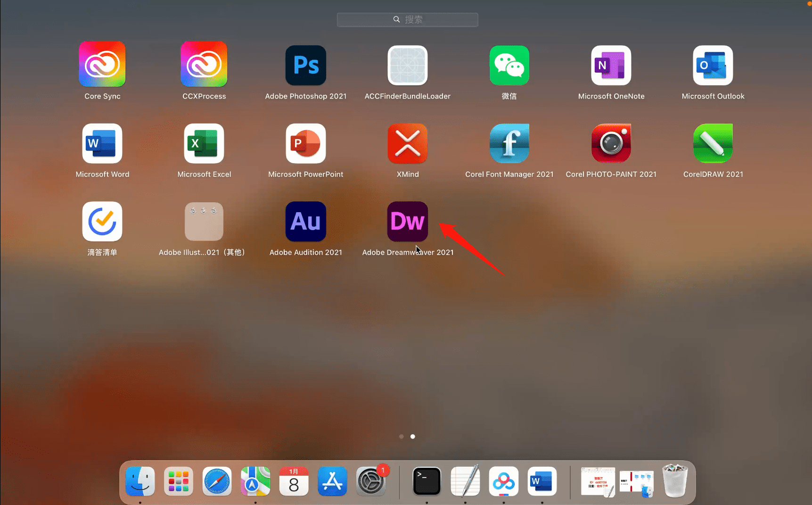812x505 pixels.
Task: Launch Microsoft OneNote
Action: [x=611, y=65]
